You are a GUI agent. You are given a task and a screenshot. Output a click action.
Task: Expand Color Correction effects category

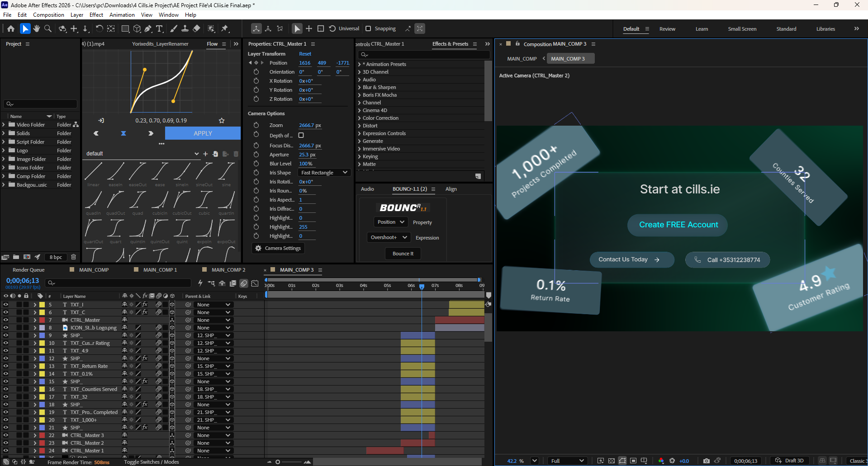[359, 118]
